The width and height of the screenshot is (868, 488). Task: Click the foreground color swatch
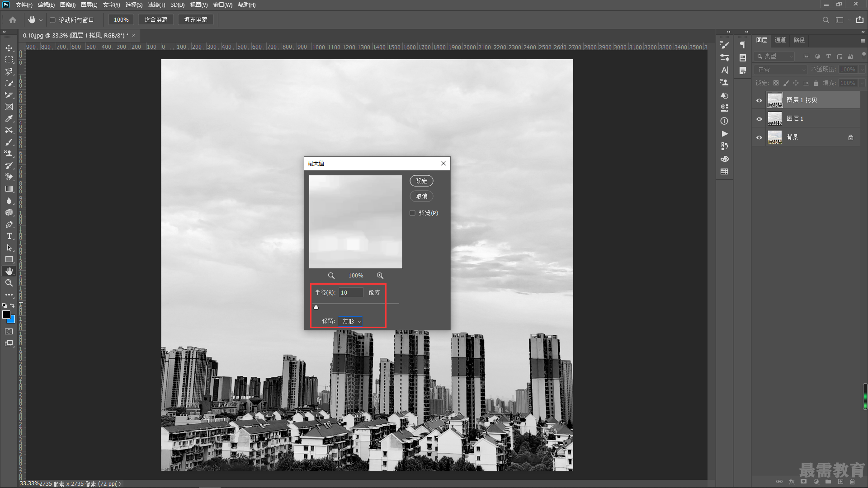[6, 314]
